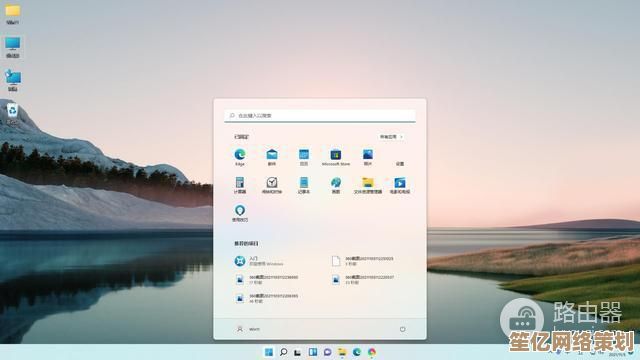Image resolution: width=640 pixels, height=360 pixels.
Task: Click the Start menu search box
Action: click(320, 116)
